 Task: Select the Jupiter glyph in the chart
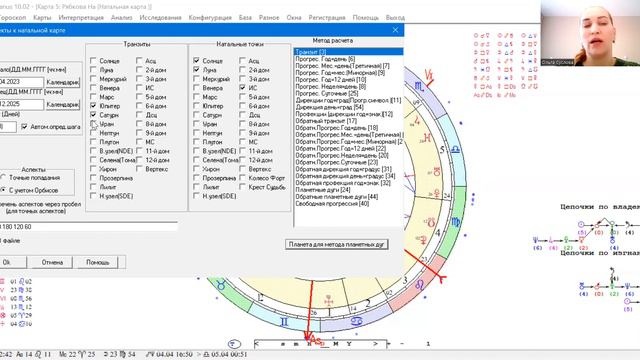click(417, 120)
